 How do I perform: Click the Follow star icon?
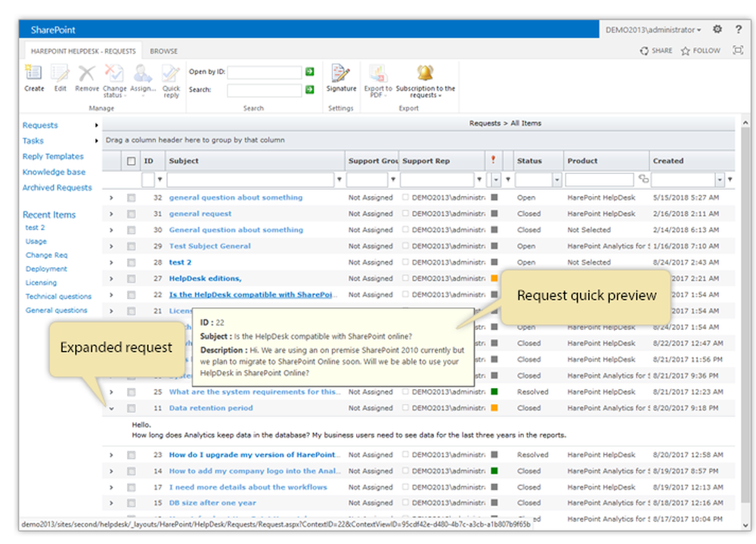685,51
